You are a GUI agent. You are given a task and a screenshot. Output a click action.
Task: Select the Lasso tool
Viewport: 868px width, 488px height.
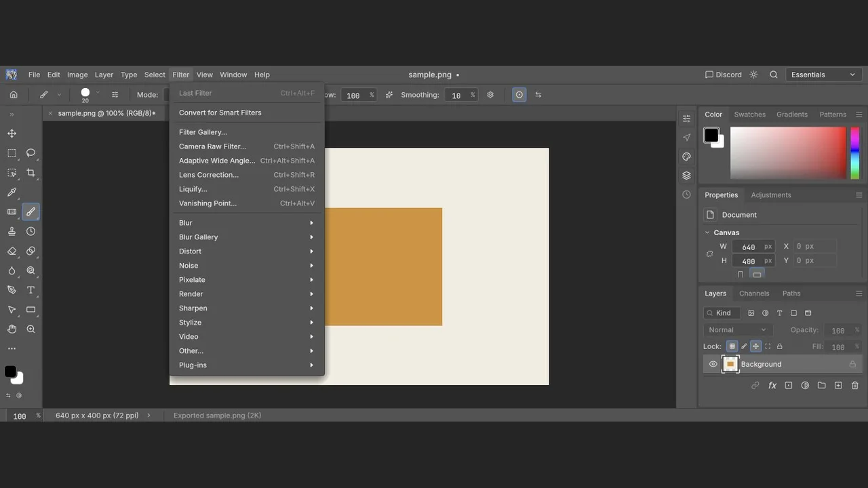[31, 153]
